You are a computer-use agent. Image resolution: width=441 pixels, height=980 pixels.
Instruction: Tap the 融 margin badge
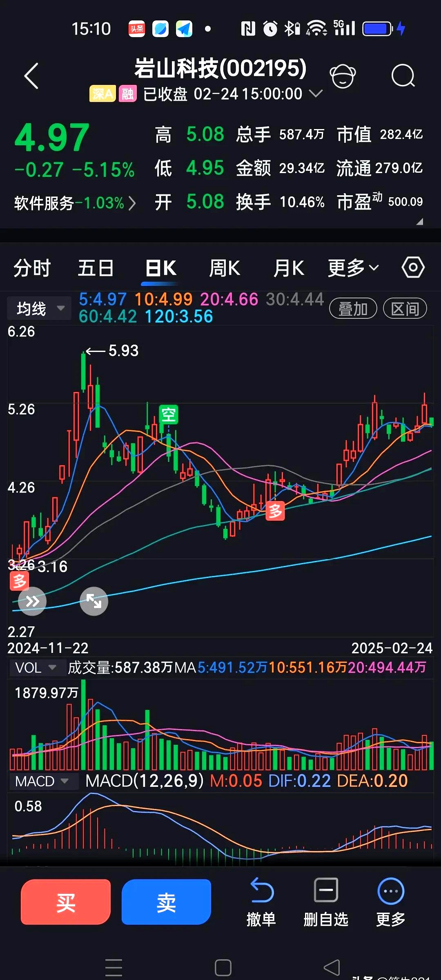(x=128, y=94)
